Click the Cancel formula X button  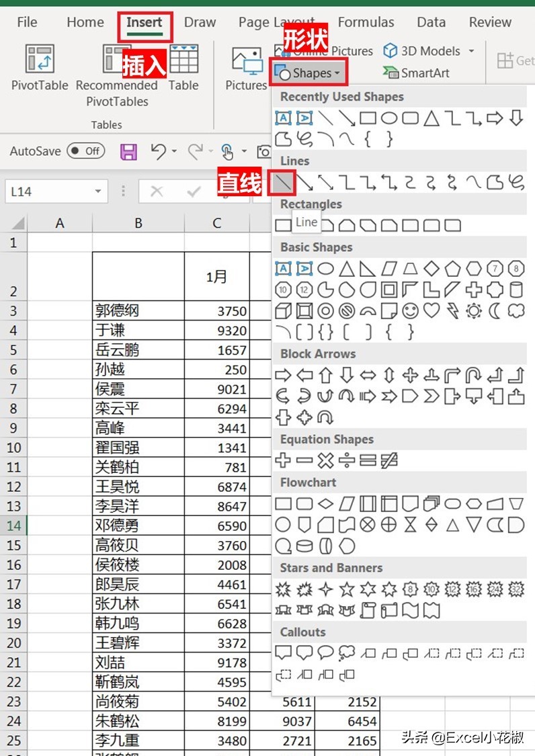pos(157,192)
